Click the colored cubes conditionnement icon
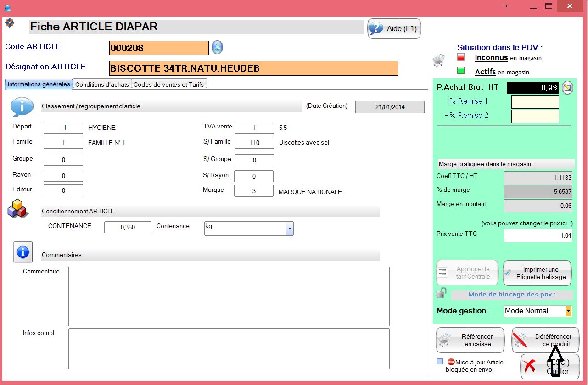This screenshot has width=588, height=385. pyautogui.click(x=18, y=208)
